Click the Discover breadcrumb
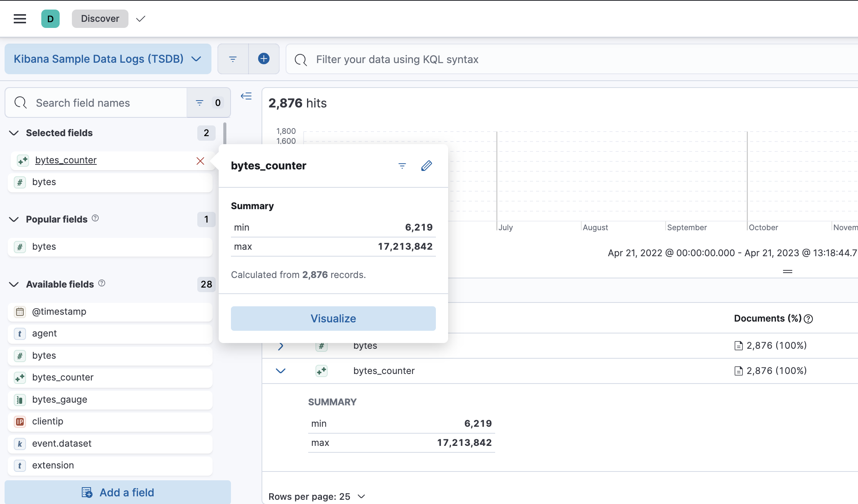This screenshot has width=858, height=504. click(99, 18)
